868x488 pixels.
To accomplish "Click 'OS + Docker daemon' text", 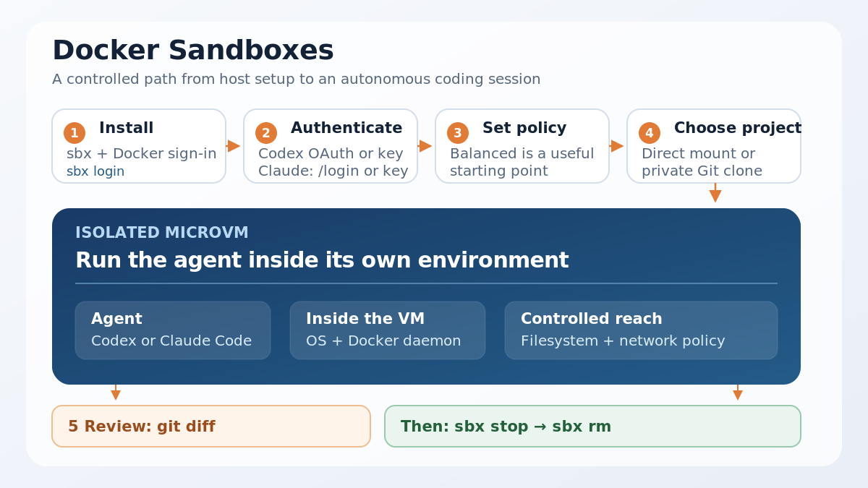I will coord(383,341).
